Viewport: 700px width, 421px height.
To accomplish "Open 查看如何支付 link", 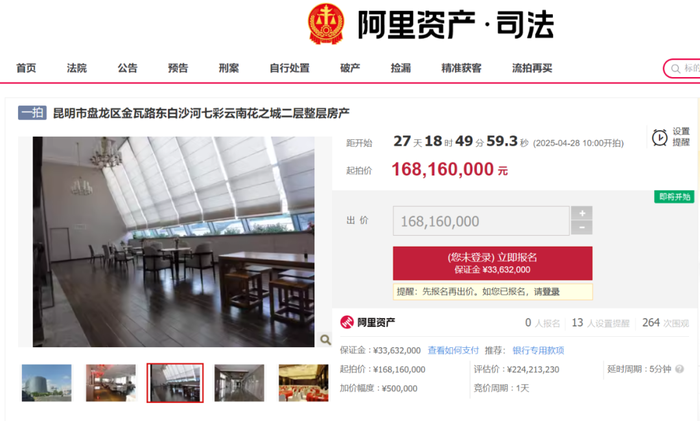I will point(453,350).
